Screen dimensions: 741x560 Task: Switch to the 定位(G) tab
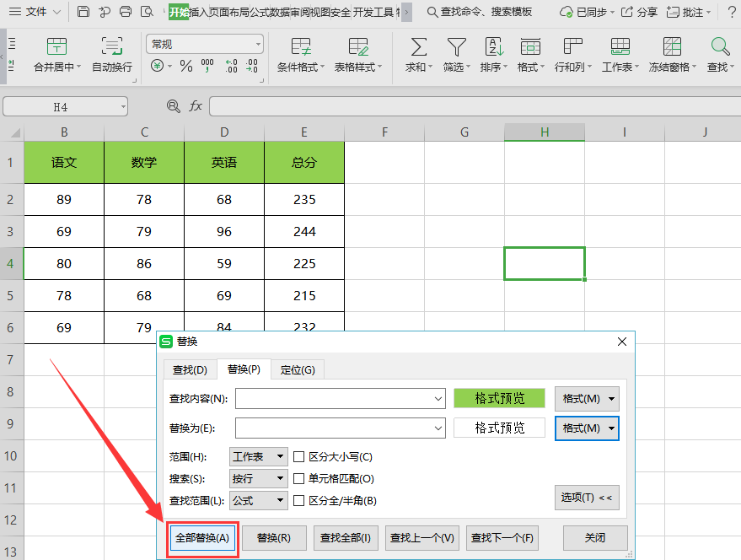(298, 369)
